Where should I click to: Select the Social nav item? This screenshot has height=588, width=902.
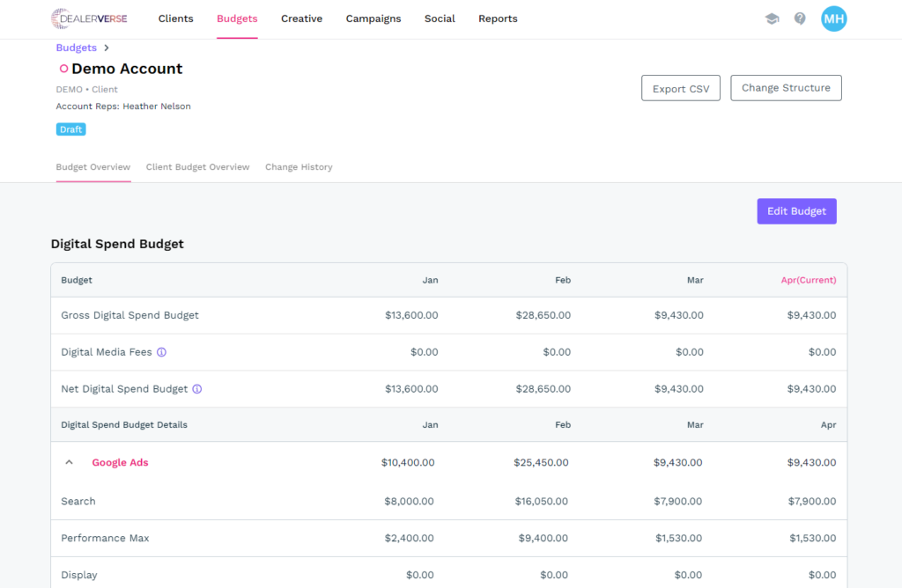coord(440,18)
